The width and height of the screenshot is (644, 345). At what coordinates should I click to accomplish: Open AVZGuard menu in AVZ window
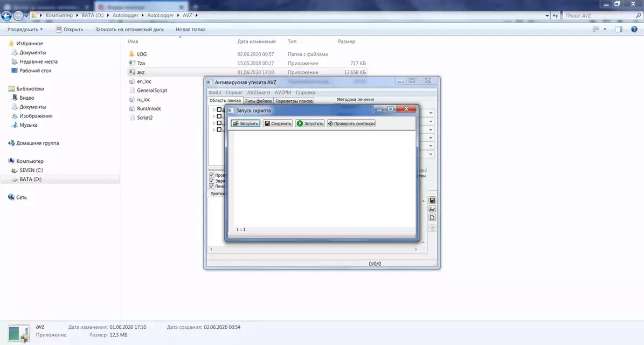pos(258,92)
